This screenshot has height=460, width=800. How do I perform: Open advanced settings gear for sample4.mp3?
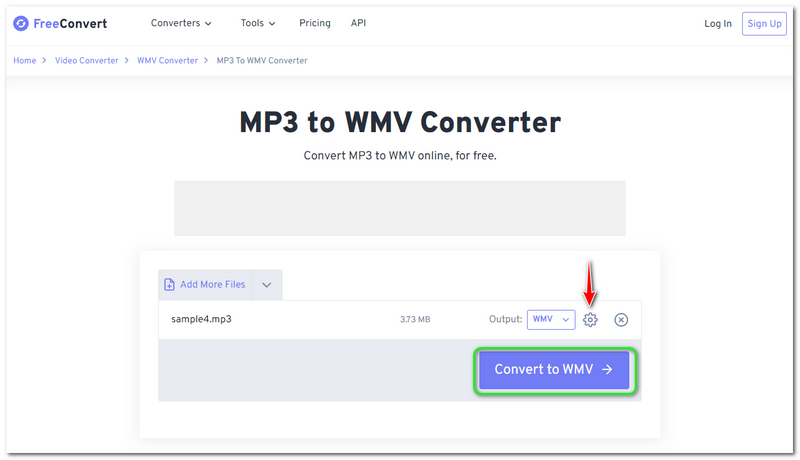coord(590,320)
